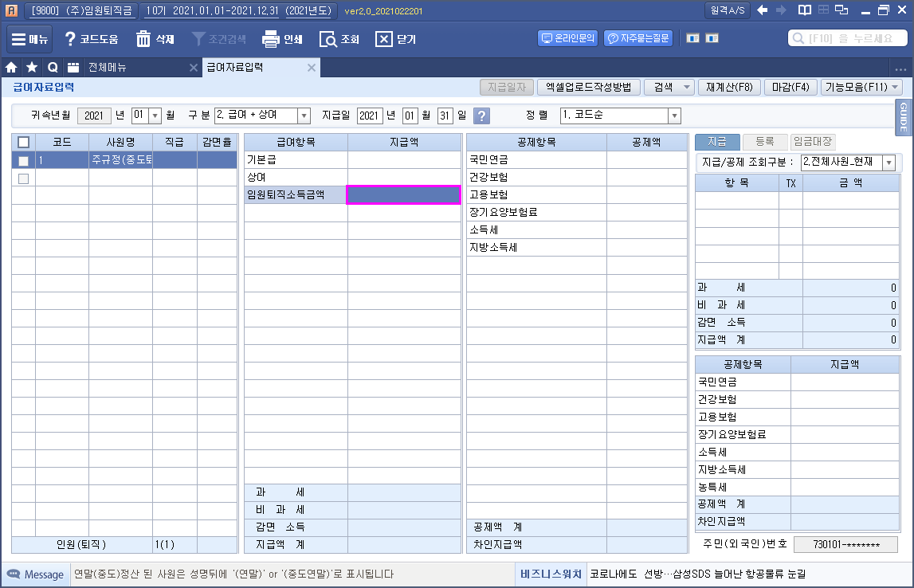Open the main 메뉴 hamburger menu
Screen dimensions: 914x588
[29, 39]
